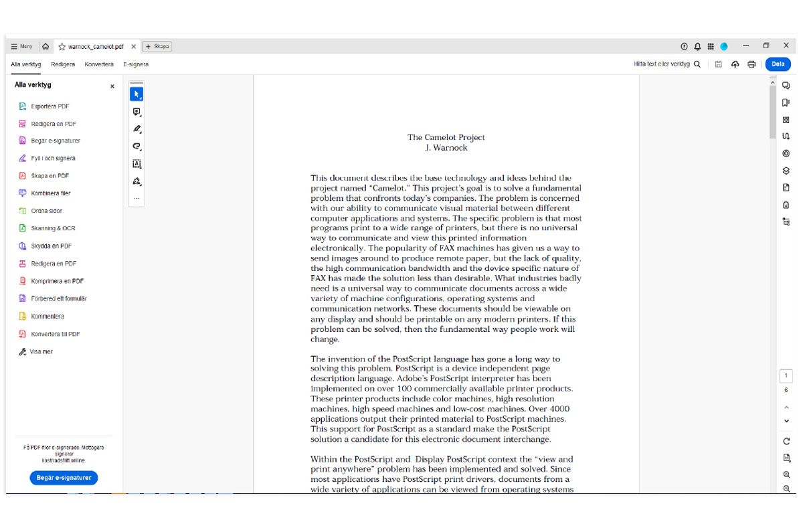Open the page thumbnails grid icon

(786, 120)
